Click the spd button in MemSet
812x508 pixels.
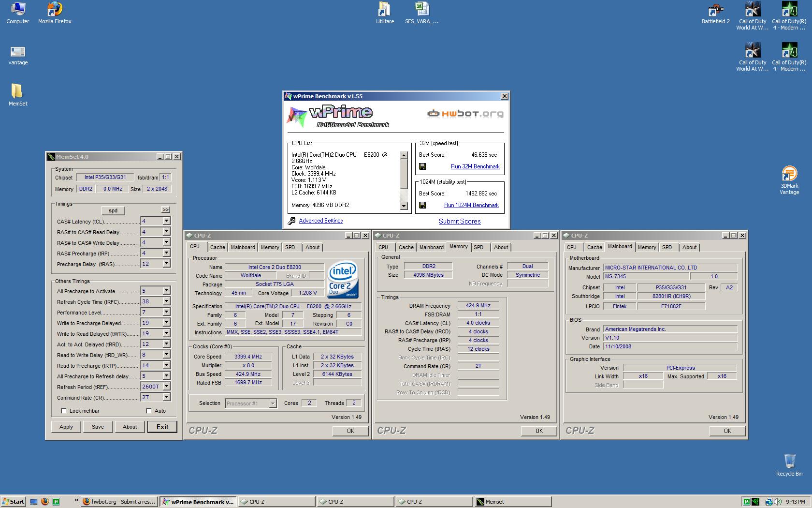tap(113, 210)
